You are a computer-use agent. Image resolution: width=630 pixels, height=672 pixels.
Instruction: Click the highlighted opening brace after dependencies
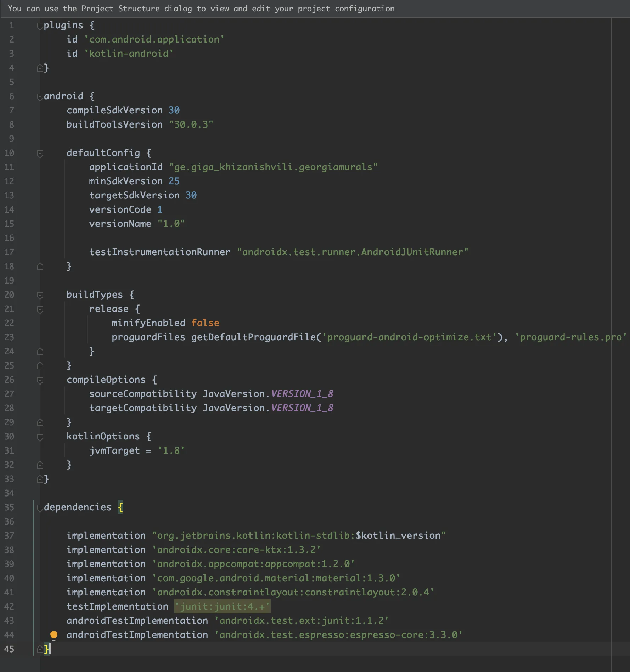[x=120, y=507]
